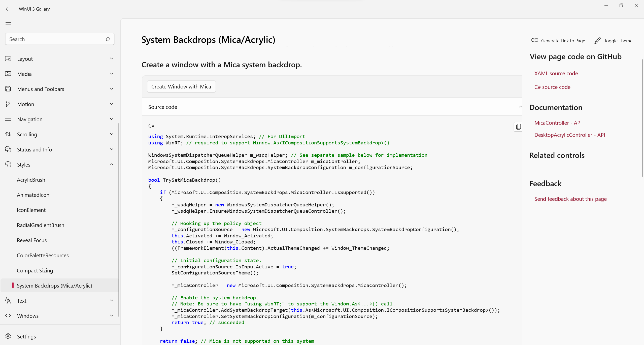
Task: Click the Scrolling arrows icon
Action: coord(8,134)
